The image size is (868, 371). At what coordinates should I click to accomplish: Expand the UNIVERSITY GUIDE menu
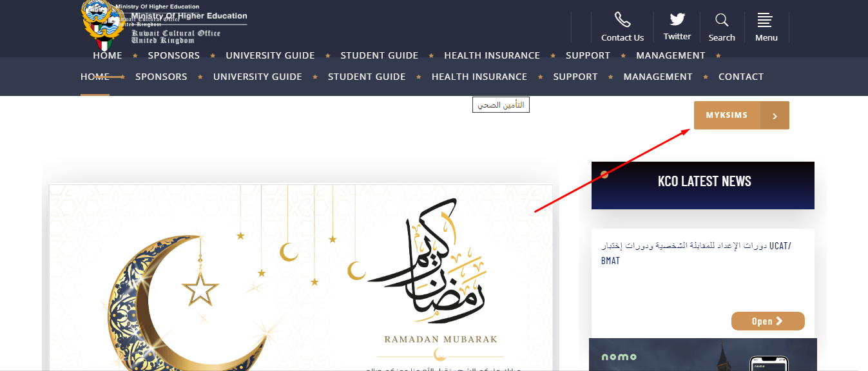258,77
